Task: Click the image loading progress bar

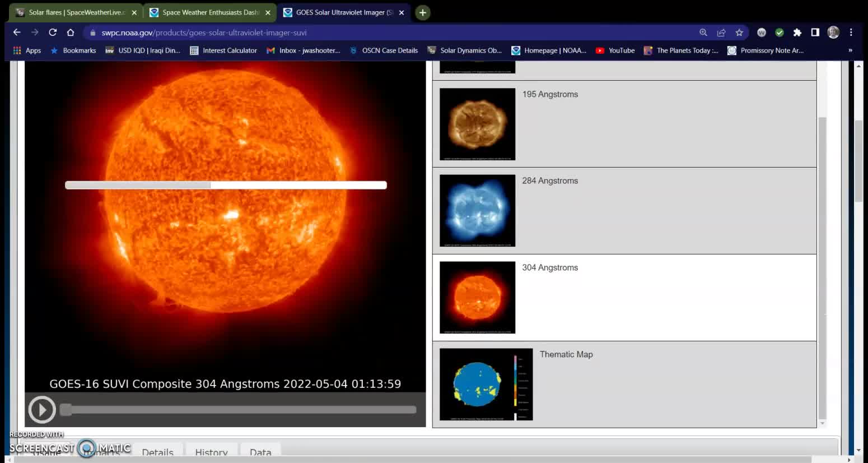Action: pos(226,185)
